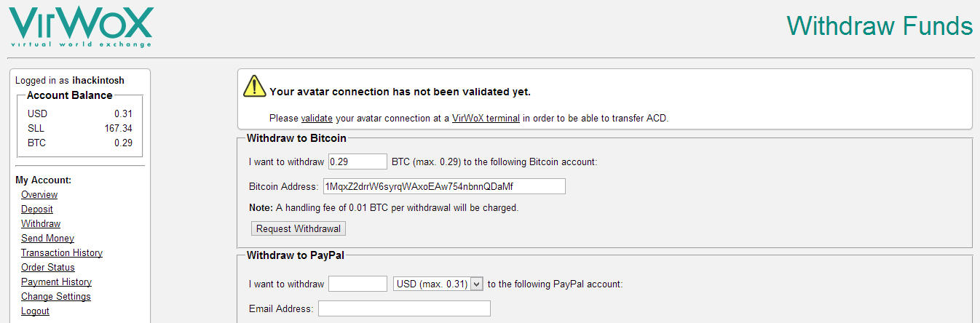
Task: Open Order Status page
Action: 48,268
